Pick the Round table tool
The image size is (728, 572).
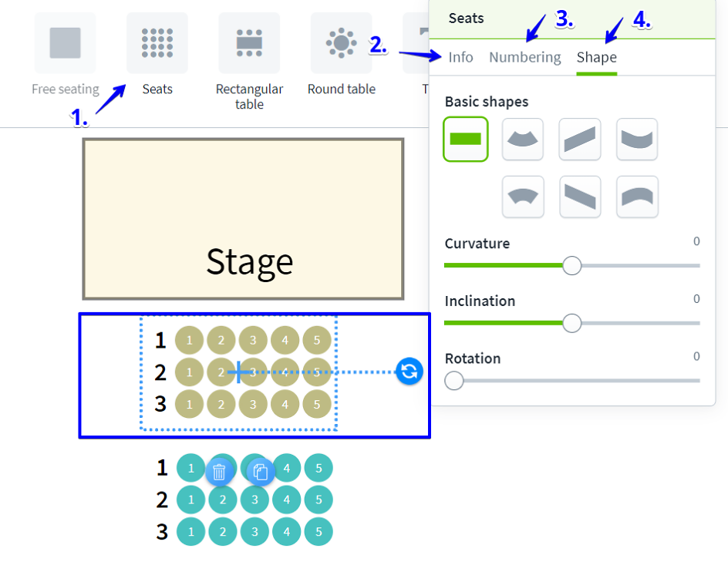[x=341, y=43]
